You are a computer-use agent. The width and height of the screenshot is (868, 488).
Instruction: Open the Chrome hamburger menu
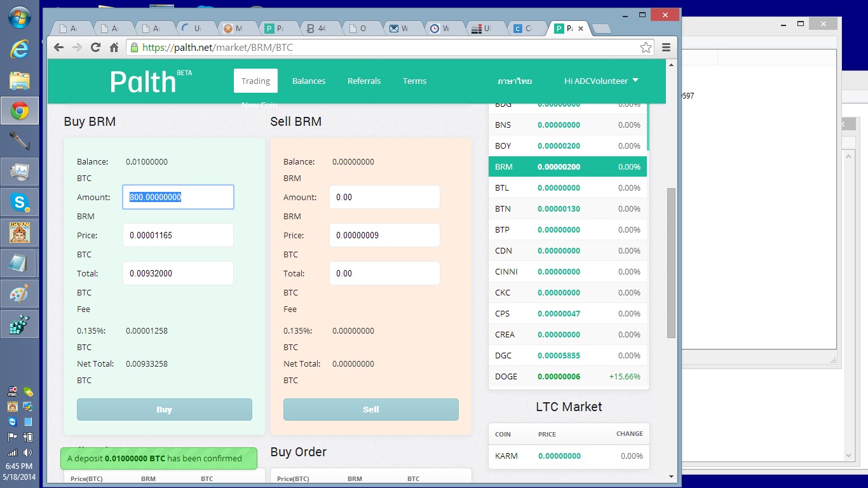pyautogui.click(x=666, y=47)
